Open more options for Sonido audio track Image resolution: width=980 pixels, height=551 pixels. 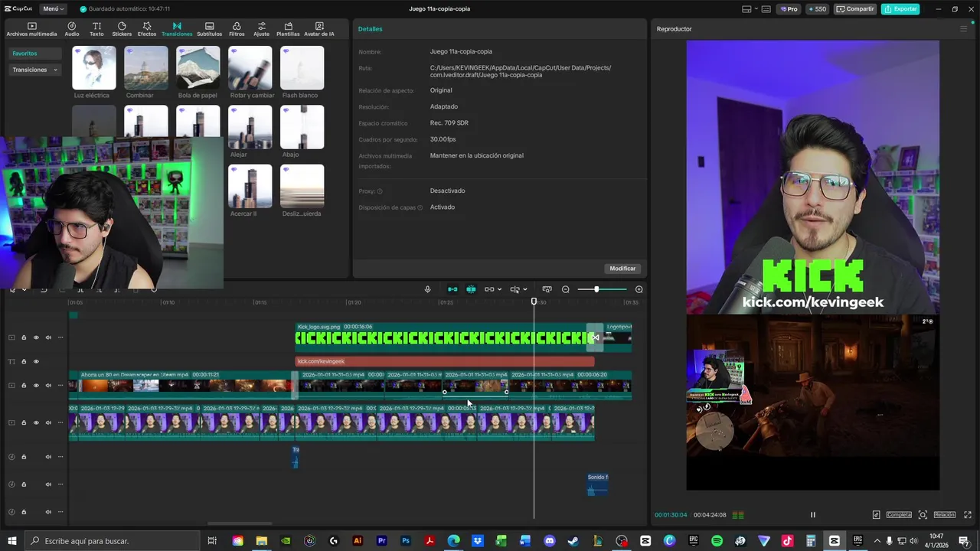(60, 484)
